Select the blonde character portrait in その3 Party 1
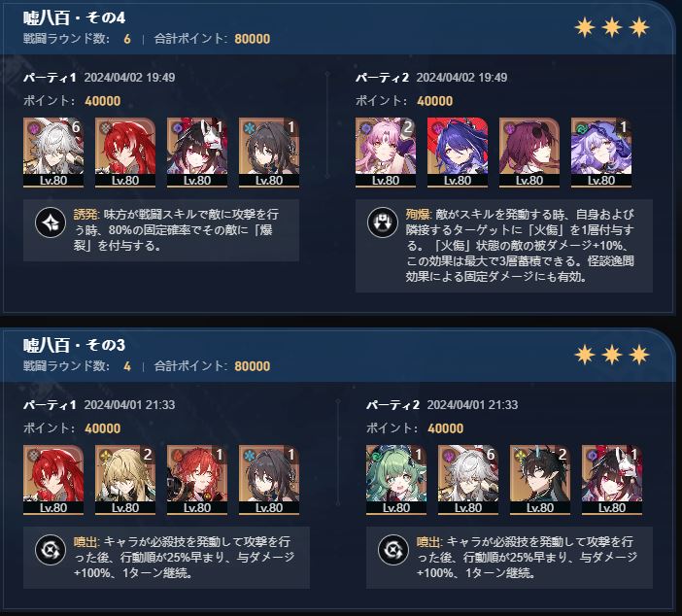Image resolution: width=682 pixels, height=616 pixels. (125, 480)
